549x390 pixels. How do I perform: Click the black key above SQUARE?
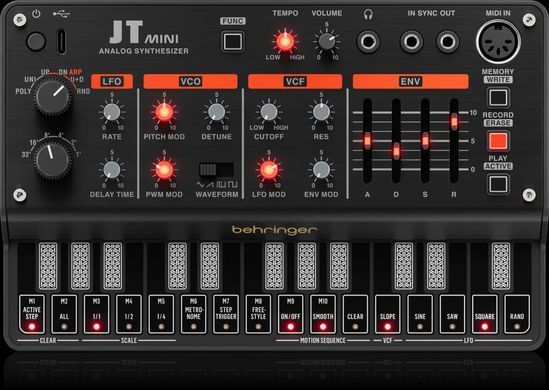[x=501, y=266]
